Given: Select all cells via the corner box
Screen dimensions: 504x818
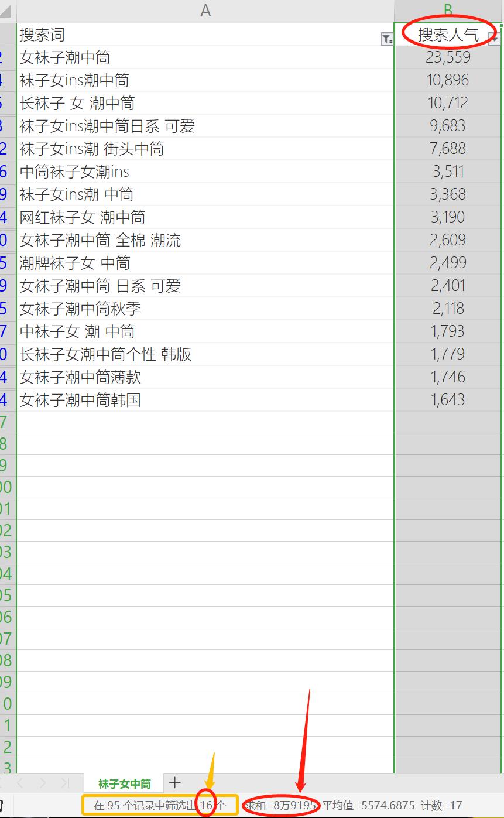Looking at the screenshot, I should tap(6, 10).
